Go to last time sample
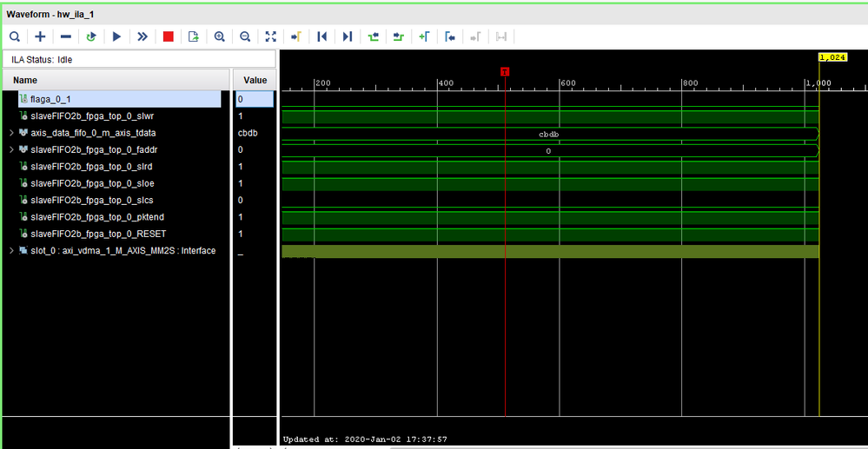This screenshot has width=868, height=449. [348, 36]
